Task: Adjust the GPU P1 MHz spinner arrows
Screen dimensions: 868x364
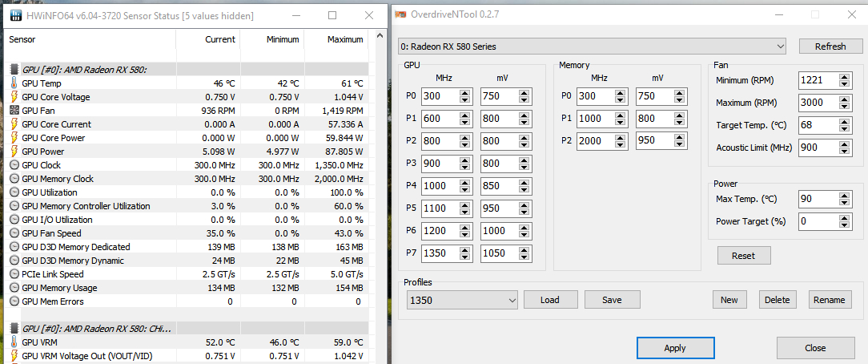Action: [x=466, y=119]
